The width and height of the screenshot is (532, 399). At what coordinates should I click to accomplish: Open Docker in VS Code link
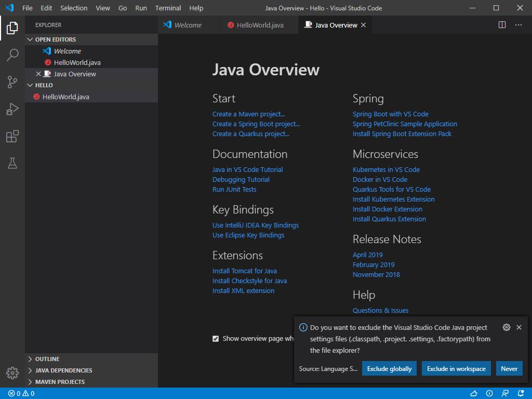[x=380, y=179]
